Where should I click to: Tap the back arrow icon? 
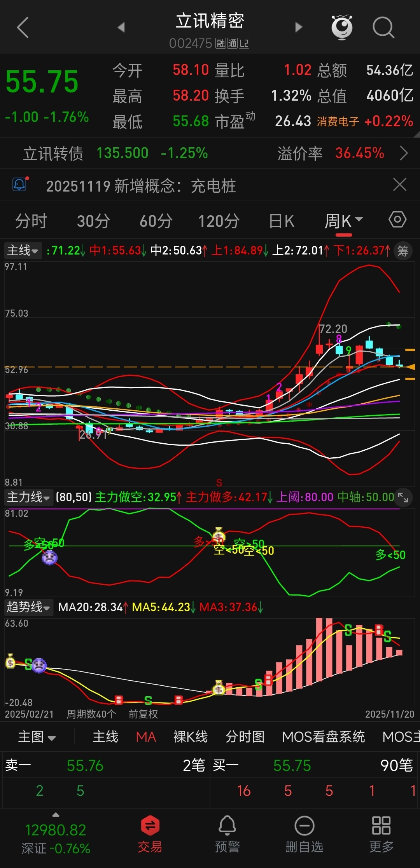point(23,27)
